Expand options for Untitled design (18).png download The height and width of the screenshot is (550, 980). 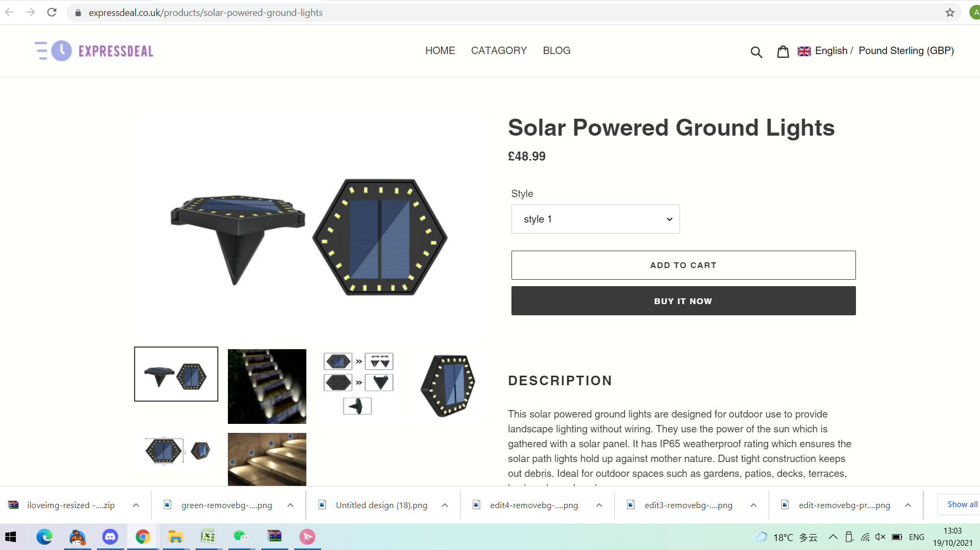445,505
